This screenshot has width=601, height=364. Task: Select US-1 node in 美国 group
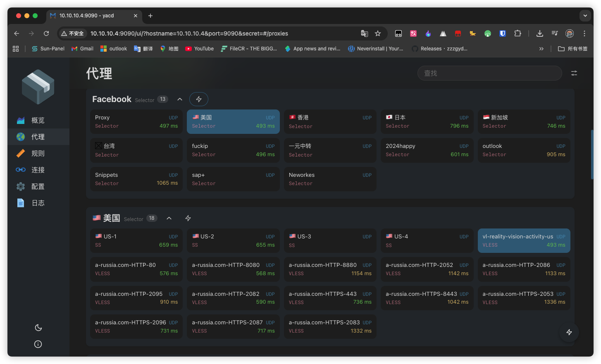point(136,240)
